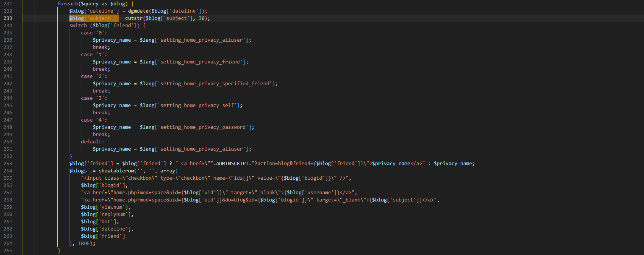Click case '0' label

point(94,33)
